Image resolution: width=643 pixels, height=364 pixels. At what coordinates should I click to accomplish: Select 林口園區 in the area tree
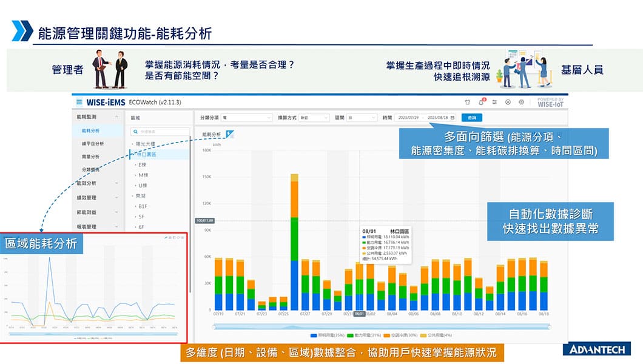tap(146, 154)
